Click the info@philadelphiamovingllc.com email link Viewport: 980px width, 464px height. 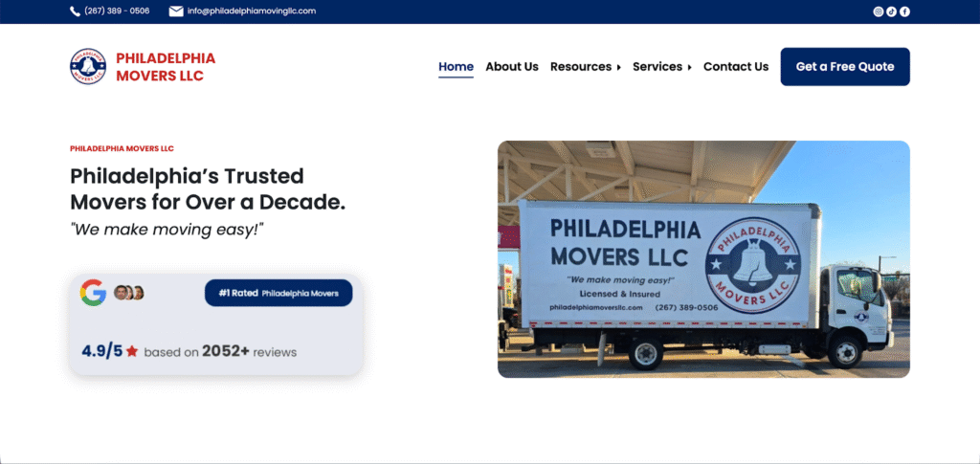(252, 11)
